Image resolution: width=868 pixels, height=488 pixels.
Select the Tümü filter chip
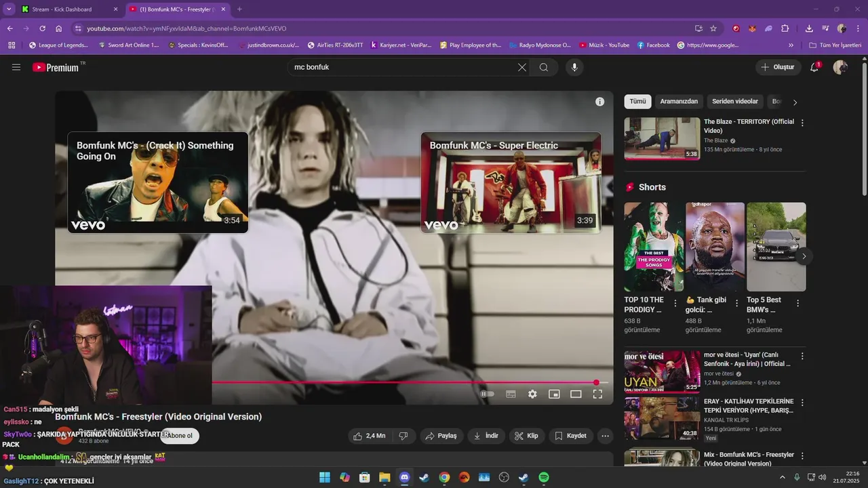pyautogui.click(x=637, y=102)
